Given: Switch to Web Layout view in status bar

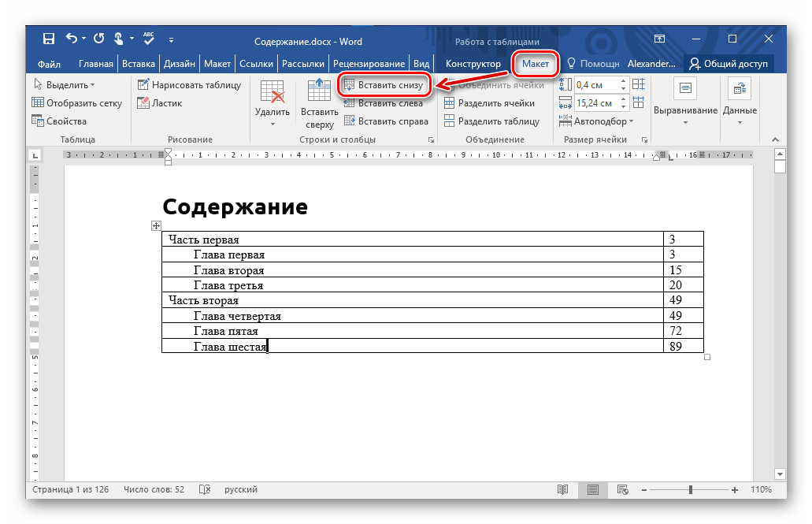Looking at the screenshot, I should pos(622,489).
